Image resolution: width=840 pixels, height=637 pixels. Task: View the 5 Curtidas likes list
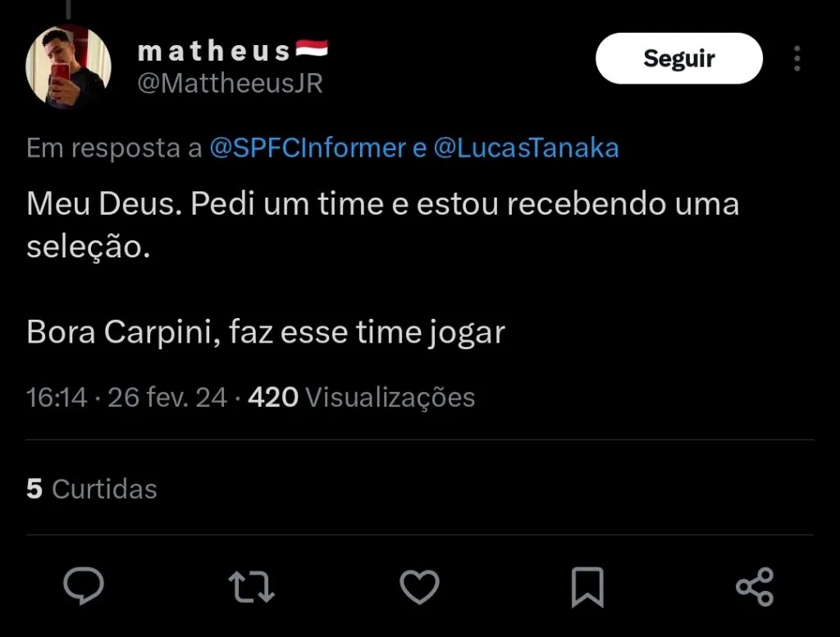click(92, 489)
